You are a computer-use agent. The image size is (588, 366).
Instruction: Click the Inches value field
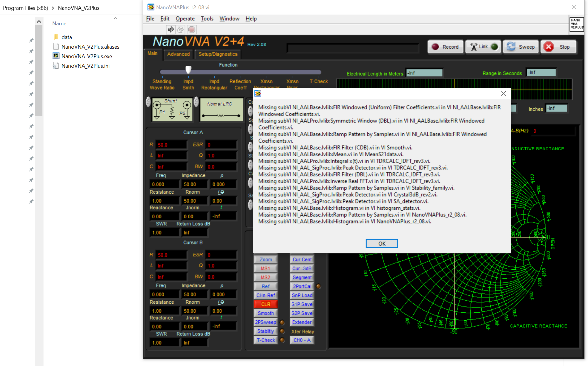pyautogui.click(x=557, y=108)
